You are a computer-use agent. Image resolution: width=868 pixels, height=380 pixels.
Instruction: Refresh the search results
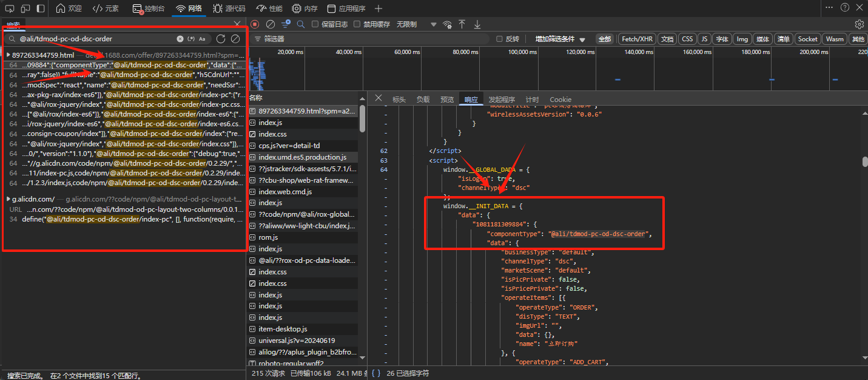coord(221,39)
